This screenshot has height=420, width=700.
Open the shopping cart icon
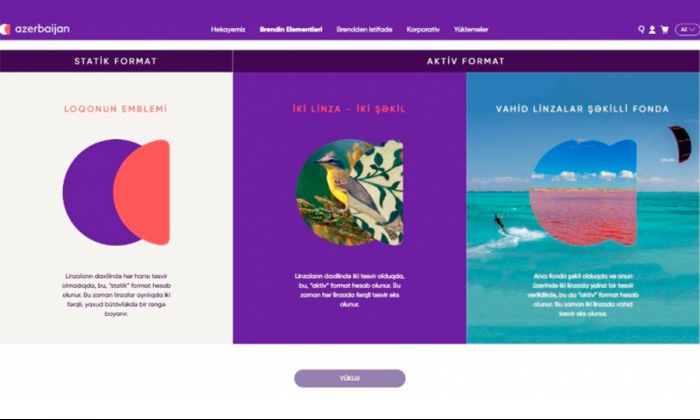(664, 29)
